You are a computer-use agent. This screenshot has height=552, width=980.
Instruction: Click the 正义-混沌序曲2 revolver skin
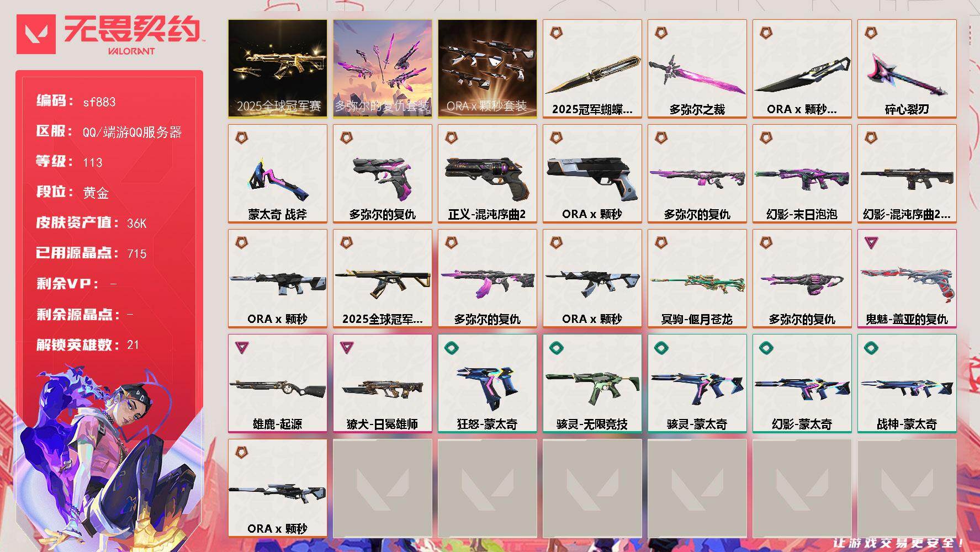tap(488, 174)
